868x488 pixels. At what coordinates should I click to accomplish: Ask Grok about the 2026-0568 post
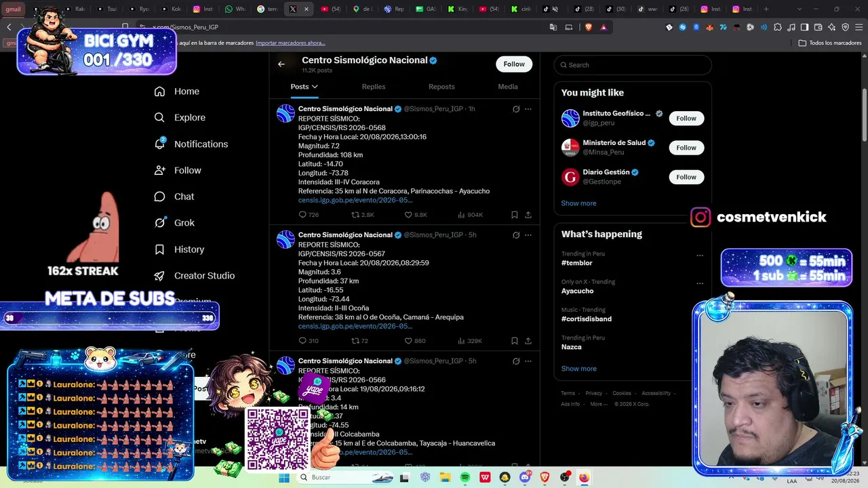[516, 109]
